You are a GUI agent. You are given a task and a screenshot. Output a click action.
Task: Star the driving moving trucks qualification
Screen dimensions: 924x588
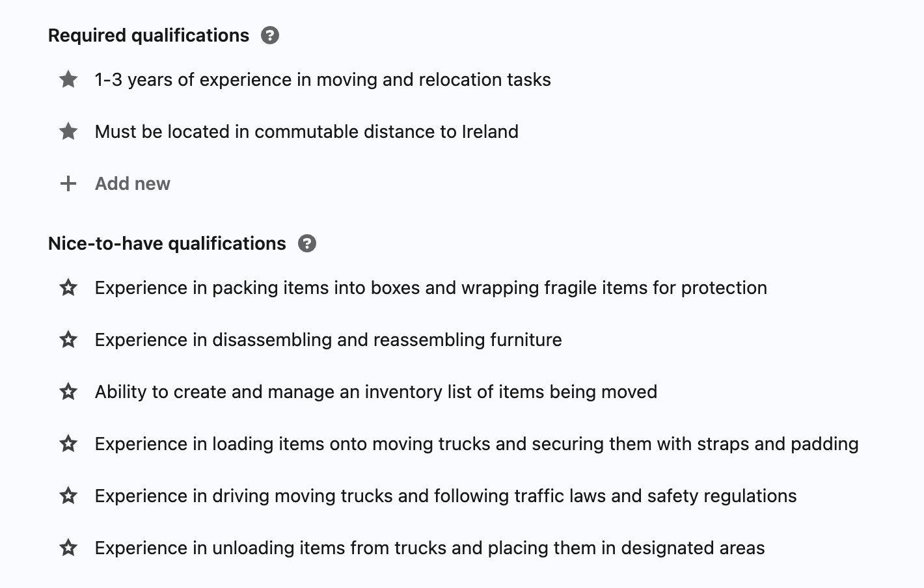tap(68, 496)
